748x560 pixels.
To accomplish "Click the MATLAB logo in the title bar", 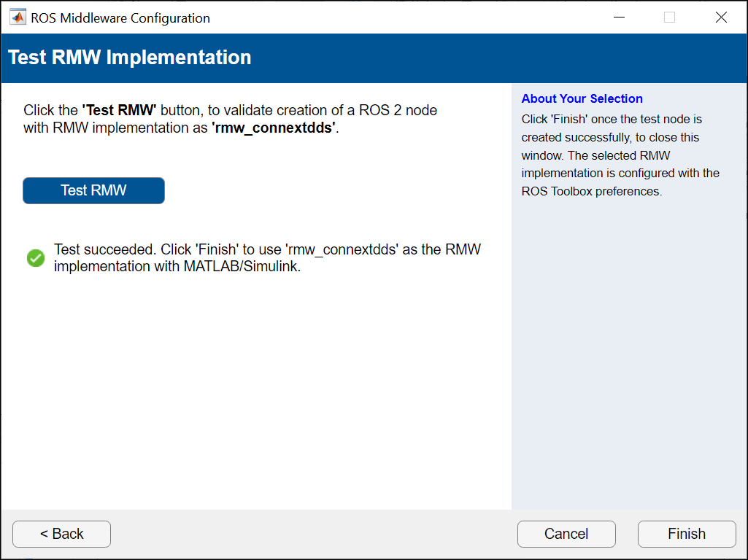I will coord(18,17).
